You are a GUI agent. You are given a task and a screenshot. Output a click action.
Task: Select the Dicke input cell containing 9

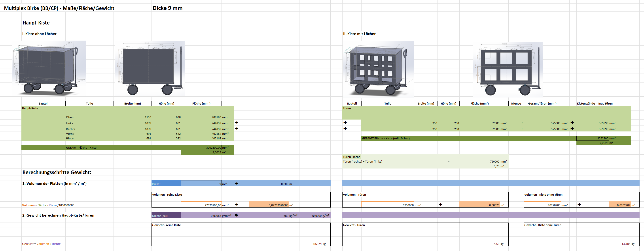[x=201, y=184]
